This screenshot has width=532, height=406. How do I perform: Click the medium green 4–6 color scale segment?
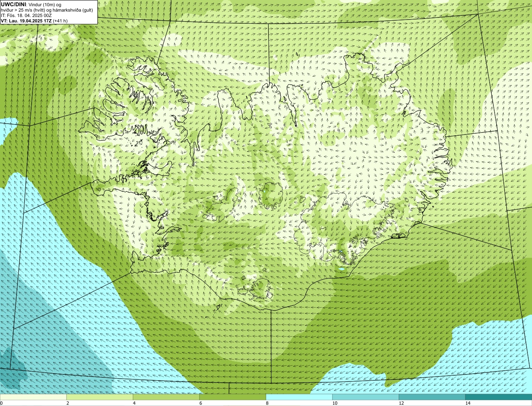click(166, 397)
